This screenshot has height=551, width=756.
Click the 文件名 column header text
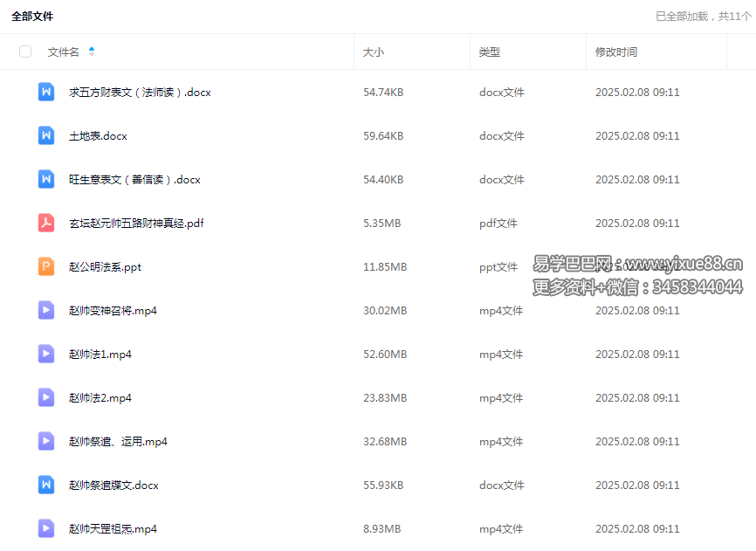(63, 52)
